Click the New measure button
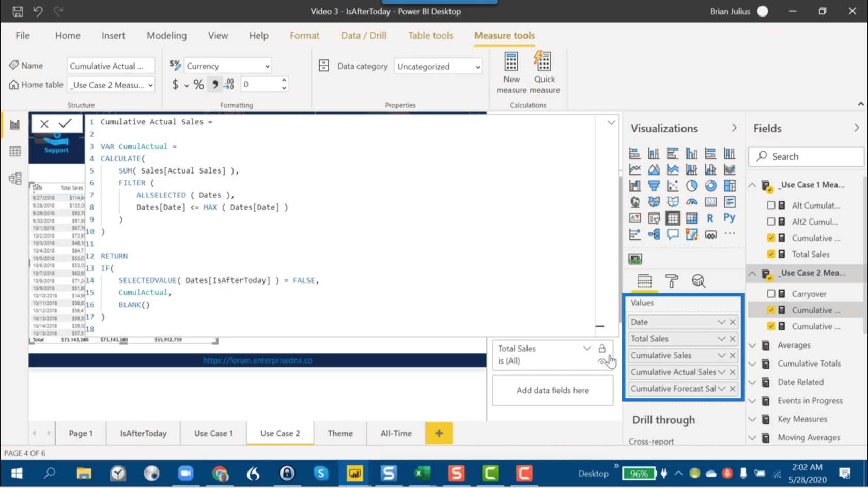The width and height of the screenshot is (868, 488). (x=511, y=73)
